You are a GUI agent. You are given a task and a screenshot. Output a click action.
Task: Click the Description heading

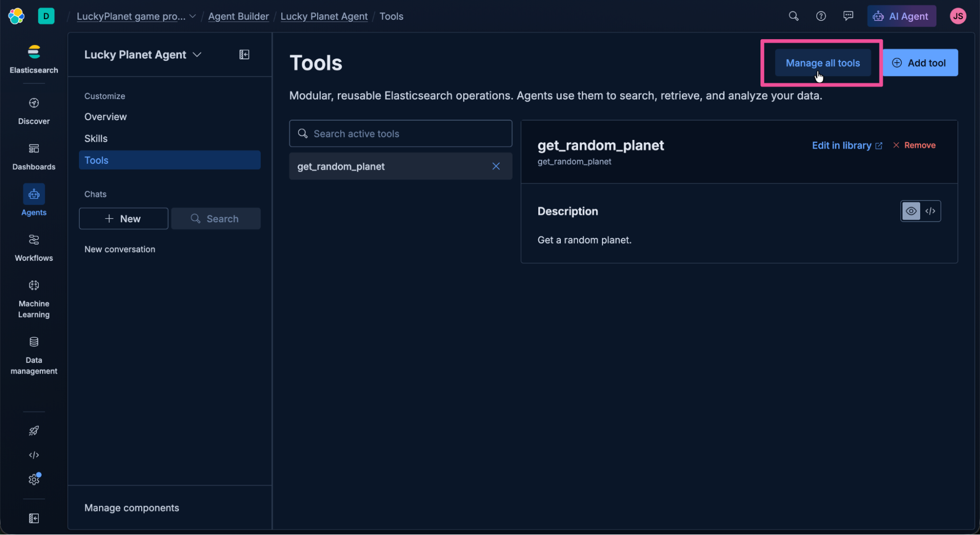[x=568, y=211]
